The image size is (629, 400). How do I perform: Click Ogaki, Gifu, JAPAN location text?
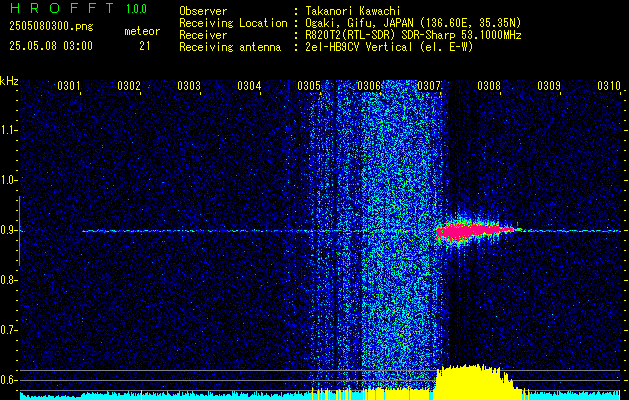(x=413, y=23)
